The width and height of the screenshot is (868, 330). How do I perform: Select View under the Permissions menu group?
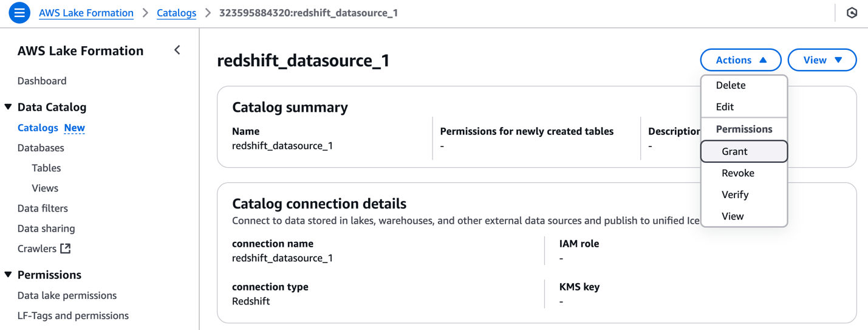pos(733,216)
